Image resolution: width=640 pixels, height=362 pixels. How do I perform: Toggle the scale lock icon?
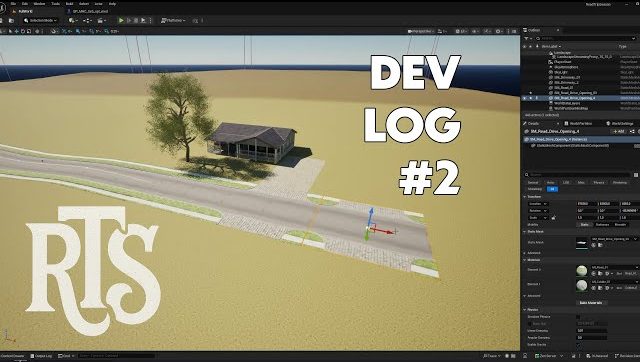tap(553, 218)
